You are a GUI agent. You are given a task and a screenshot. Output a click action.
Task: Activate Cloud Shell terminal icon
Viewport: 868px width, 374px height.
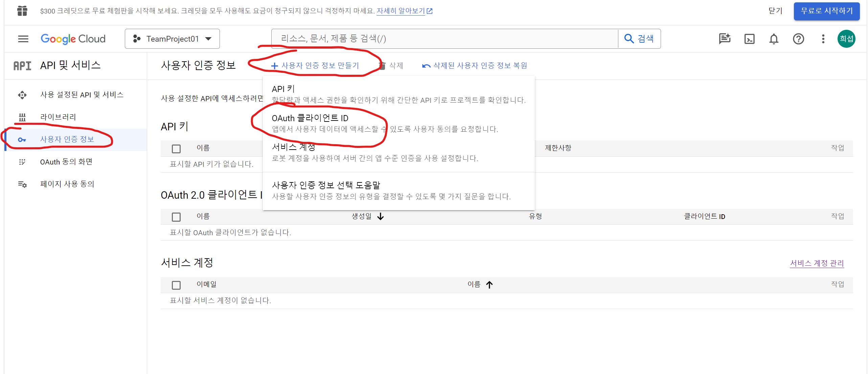point(749,39)
